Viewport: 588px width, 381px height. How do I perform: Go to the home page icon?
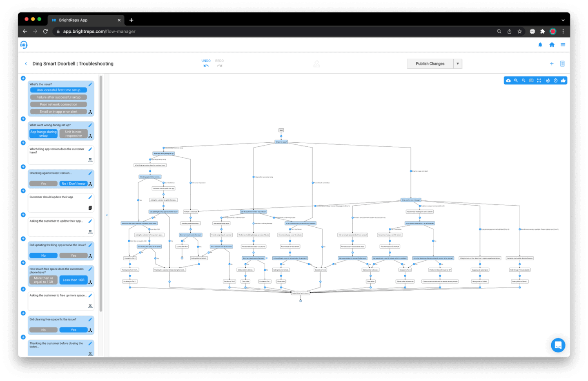pos(552,45)
